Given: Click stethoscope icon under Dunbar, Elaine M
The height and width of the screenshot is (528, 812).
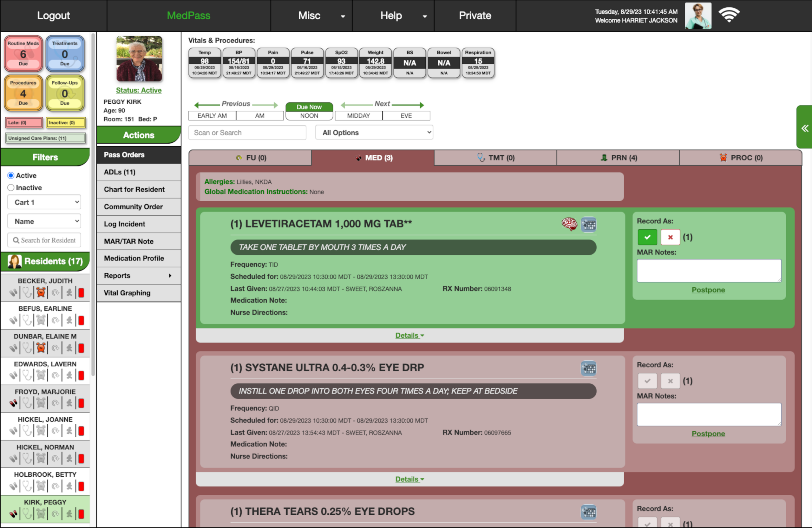Looking at the screenshot, I should 27,348.
